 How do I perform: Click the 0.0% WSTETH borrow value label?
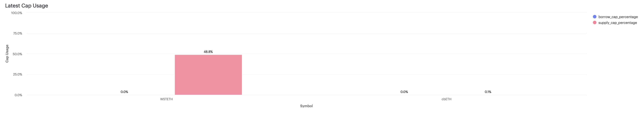pos(124,92)
